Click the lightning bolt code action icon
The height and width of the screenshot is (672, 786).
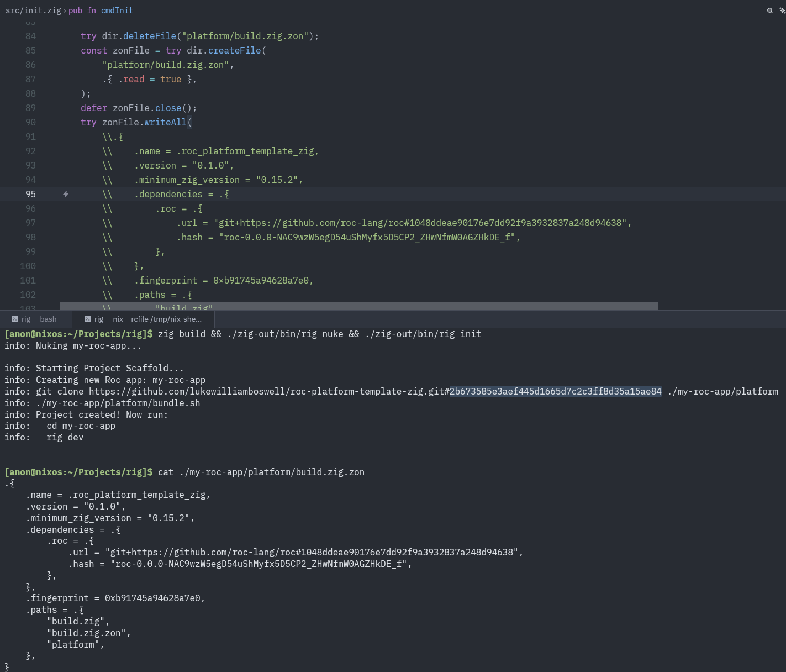click(66, 194)
